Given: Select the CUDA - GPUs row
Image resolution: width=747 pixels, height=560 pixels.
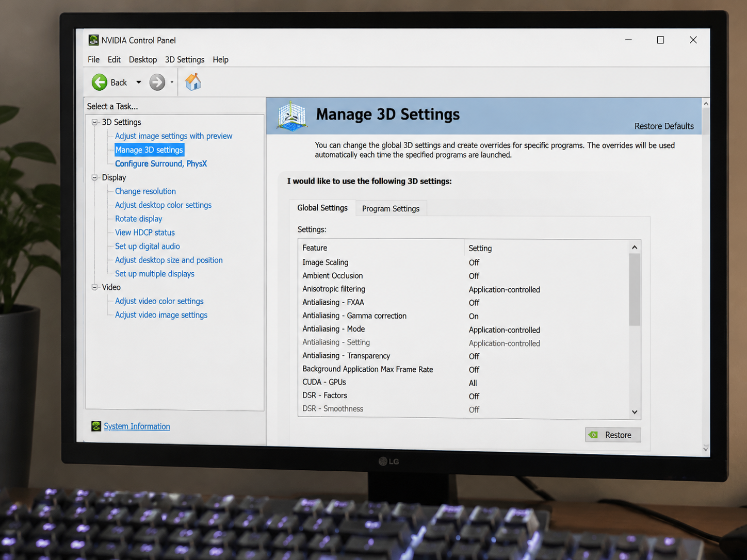Looking at the screenshot, I should coord(463,383).
